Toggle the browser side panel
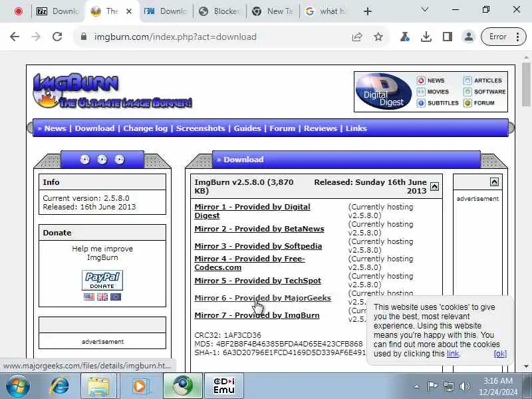Viewport: 532px width, 399px height. pos(447,37)
